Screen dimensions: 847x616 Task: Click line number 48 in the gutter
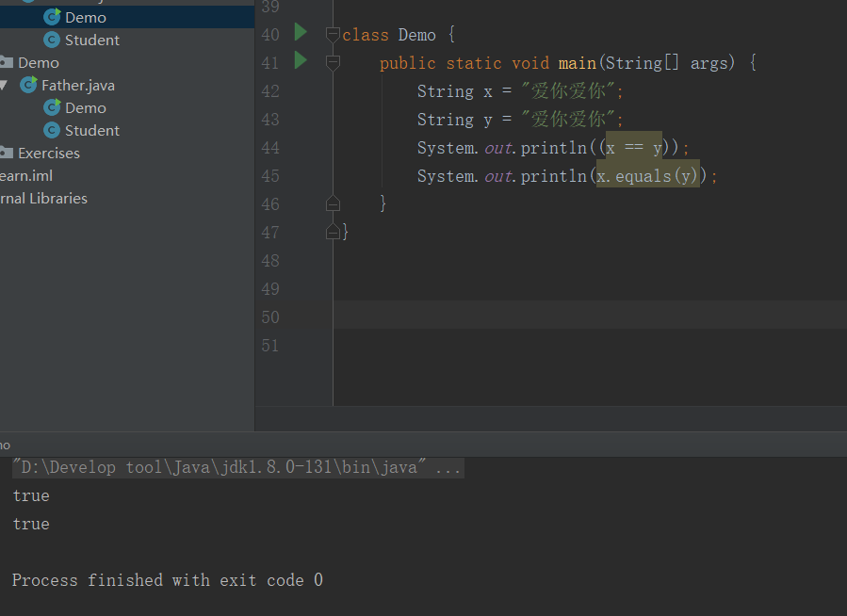pyautogui.click(x=270, y=261)
